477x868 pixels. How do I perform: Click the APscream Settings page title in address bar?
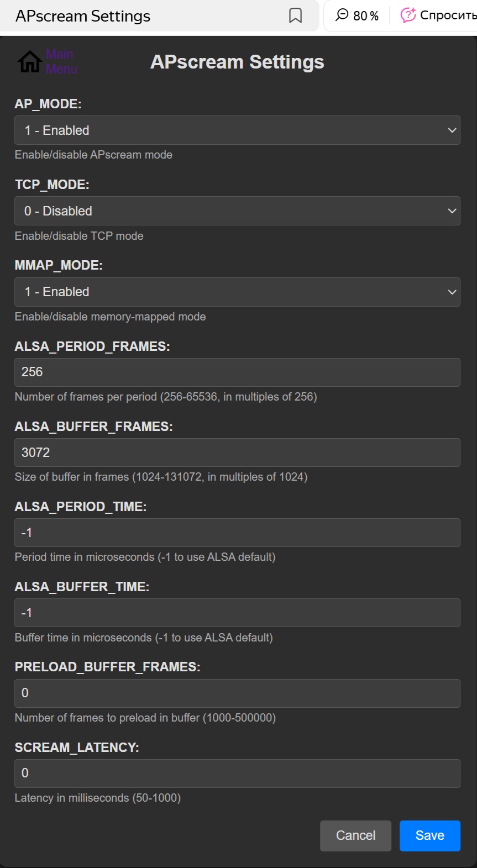pyautogui.click(x=83, y=16)
